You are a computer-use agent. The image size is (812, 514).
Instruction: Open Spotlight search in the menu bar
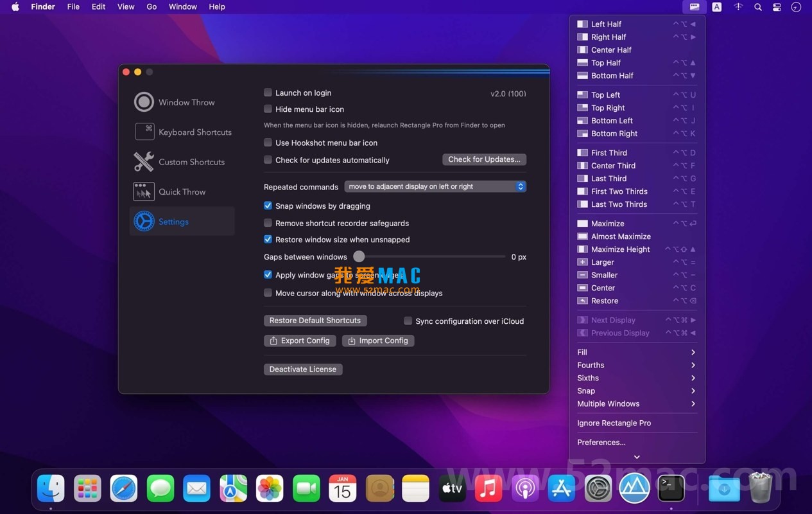point(758,7)
